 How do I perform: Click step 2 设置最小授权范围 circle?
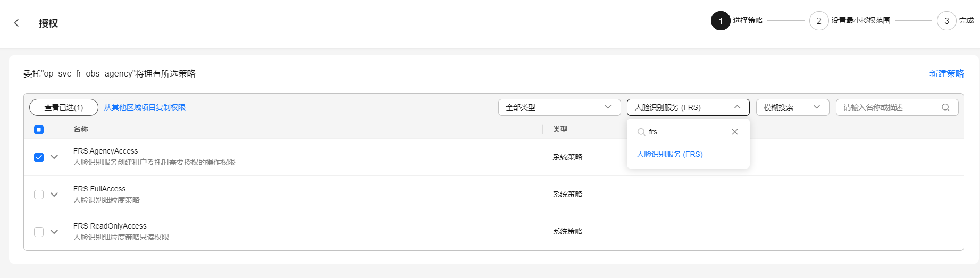(x=819, y=21)
